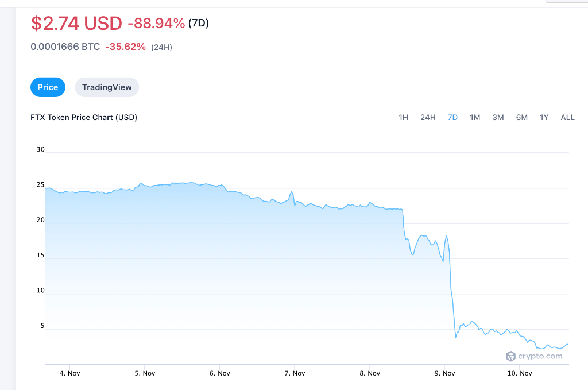The height and width of the screenshot is (390, 588).
Task: Choose the highlighted 7D range
Action: (452, 117)
